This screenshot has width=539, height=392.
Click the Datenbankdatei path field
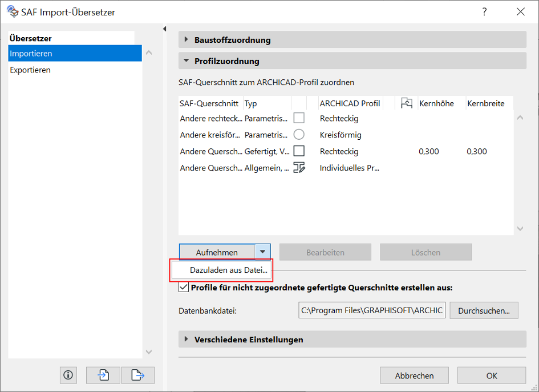372,310
